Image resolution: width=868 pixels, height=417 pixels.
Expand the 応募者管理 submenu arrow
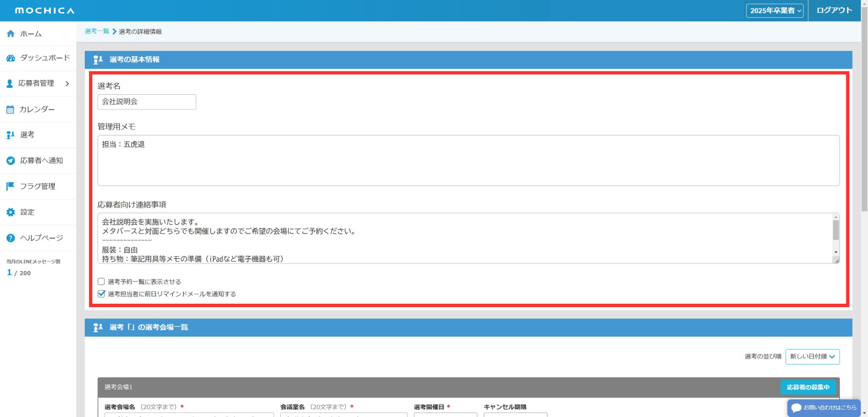[67, 84]
